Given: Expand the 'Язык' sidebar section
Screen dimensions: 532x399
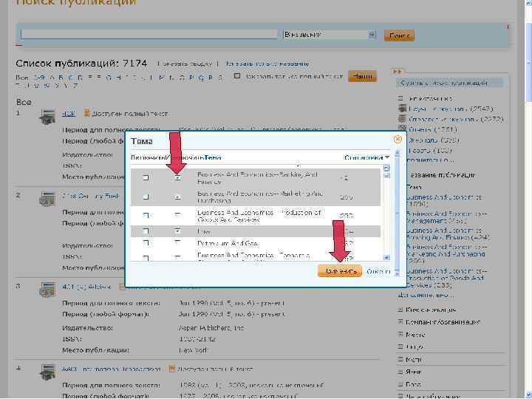Looking at the screenshot, I should tap(400, 372).
